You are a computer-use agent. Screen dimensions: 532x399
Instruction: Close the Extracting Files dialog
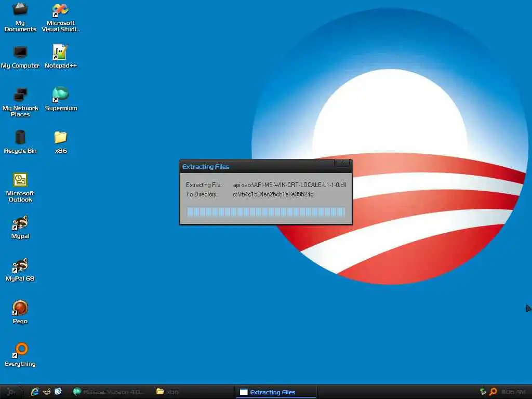pyautogui.click(x=342, y=163)
